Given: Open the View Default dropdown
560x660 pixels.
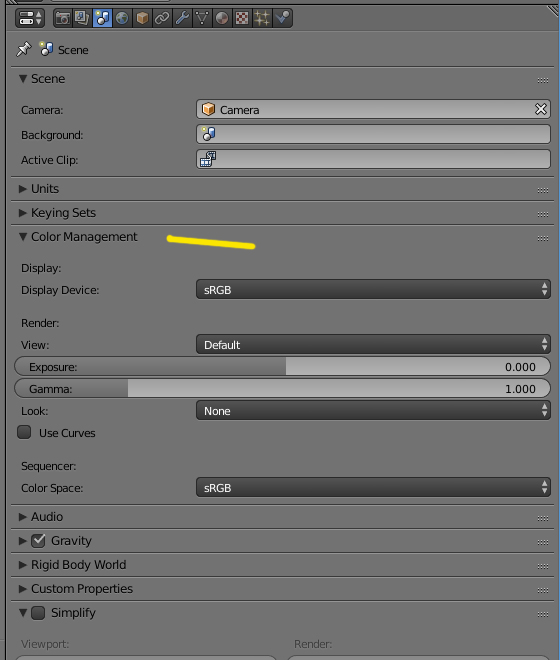Looking at the screenshot, I should coord(373,344).
